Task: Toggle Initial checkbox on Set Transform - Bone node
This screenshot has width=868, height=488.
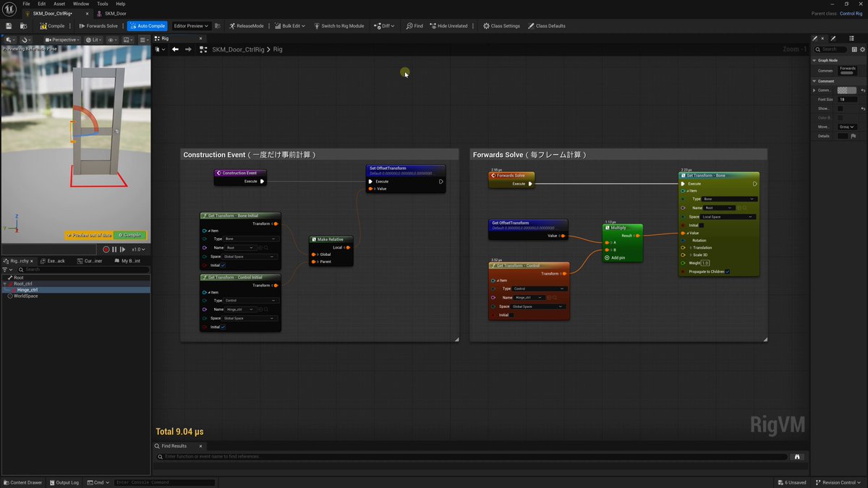Action: tap(701, 225)
